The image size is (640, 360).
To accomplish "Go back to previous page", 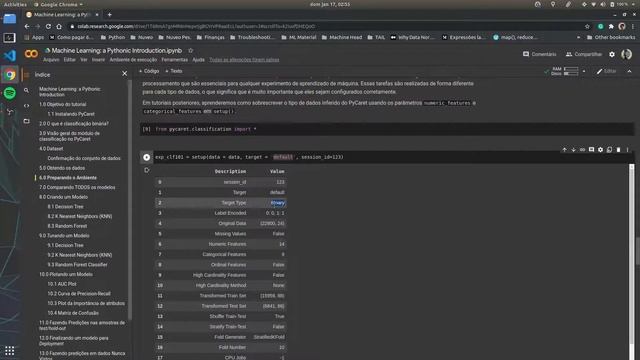I will point(27,27).
